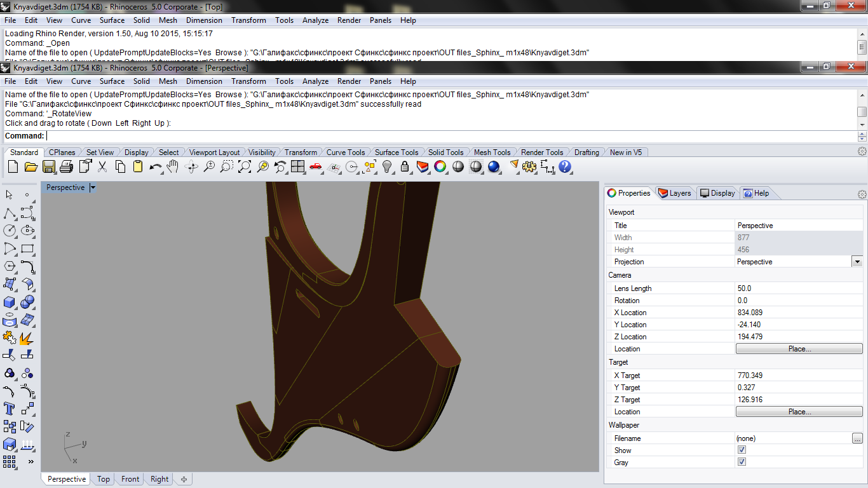The height and width of the screenshot is (488, 868).
Task: Click the Paste clipboard icon
Action: click(137, 166)
